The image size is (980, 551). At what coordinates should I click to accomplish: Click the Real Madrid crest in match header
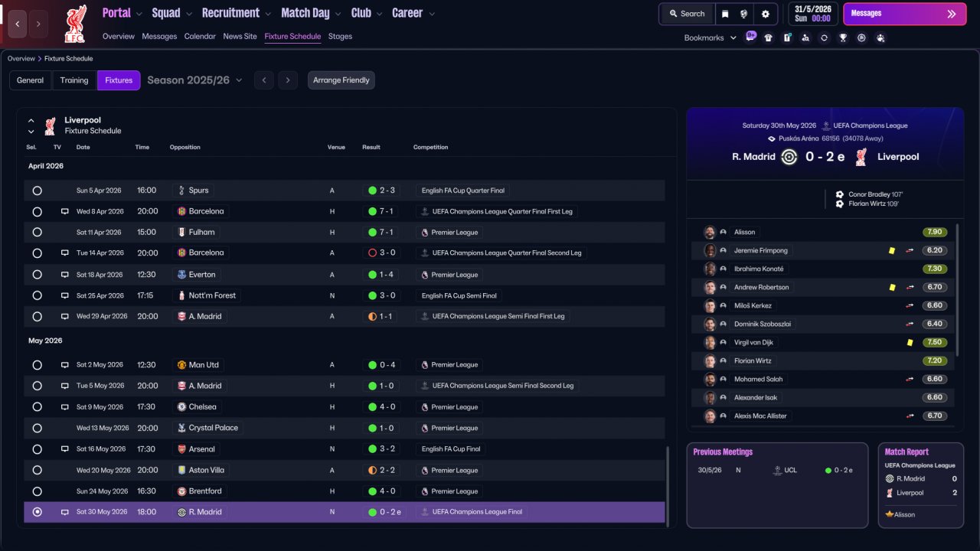(789, 157)
